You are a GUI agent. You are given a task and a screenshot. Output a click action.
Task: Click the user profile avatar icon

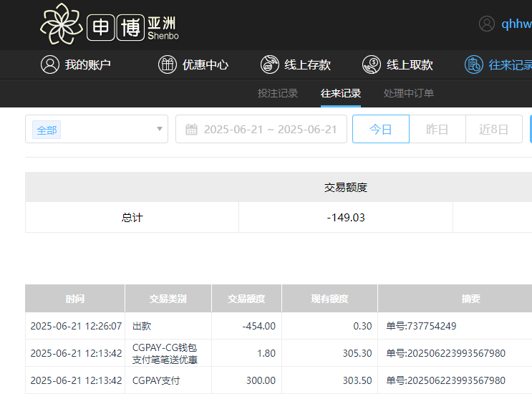coord(487,24)
